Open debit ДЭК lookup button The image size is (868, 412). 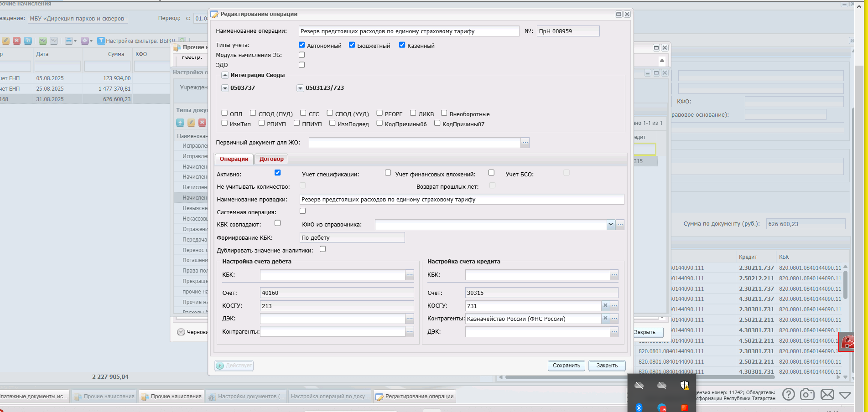410,319
